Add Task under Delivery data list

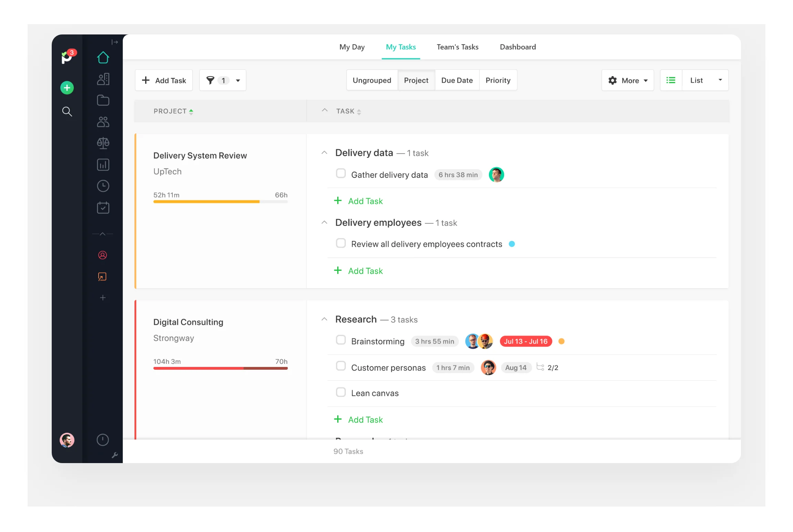click(359, 201)
